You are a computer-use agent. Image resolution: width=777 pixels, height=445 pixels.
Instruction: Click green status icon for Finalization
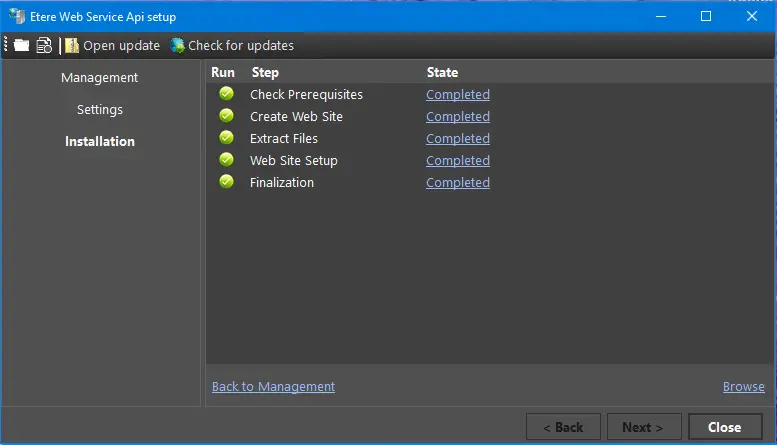226,182
